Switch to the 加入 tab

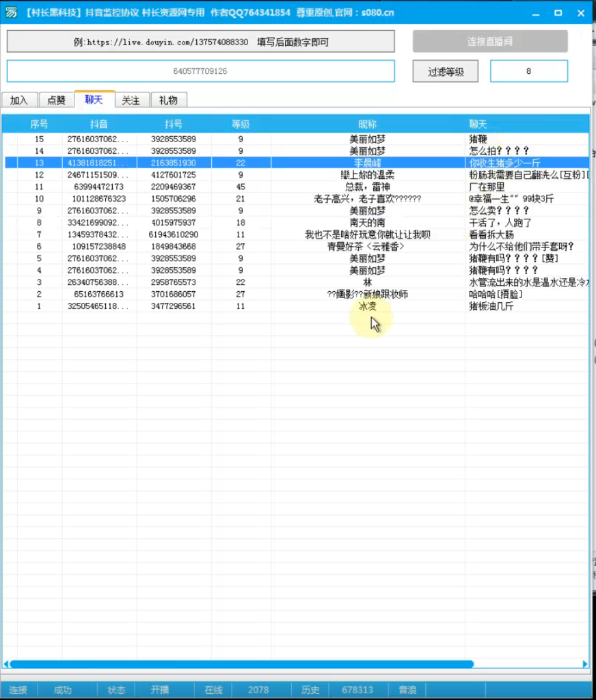pyautogui.click(x=19, y=100)
